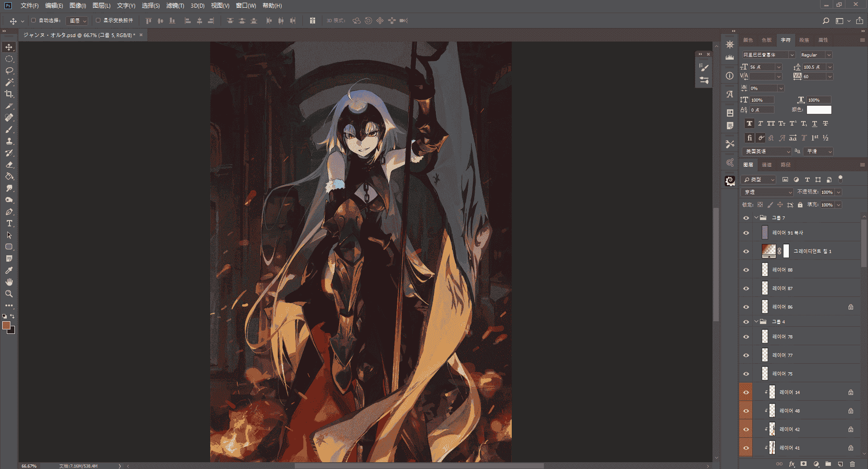Viewport: 868px width, 469px height.
Task: Select the Horizontal Type tool
Action: point(9,223)
